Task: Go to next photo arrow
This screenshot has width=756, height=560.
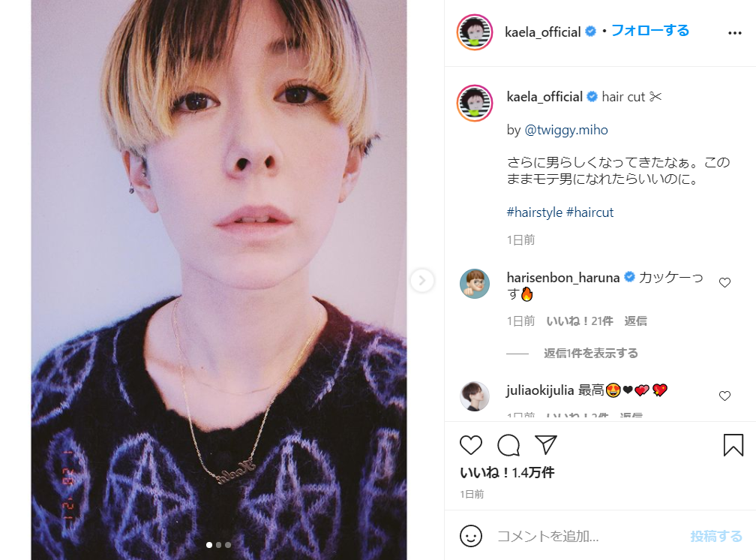Action: click(x=422, y=280)
